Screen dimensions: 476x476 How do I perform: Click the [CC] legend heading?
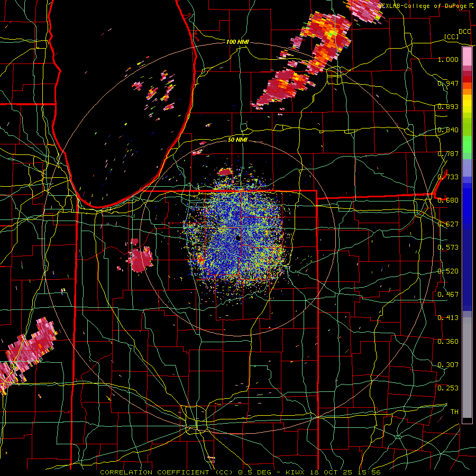452,36
